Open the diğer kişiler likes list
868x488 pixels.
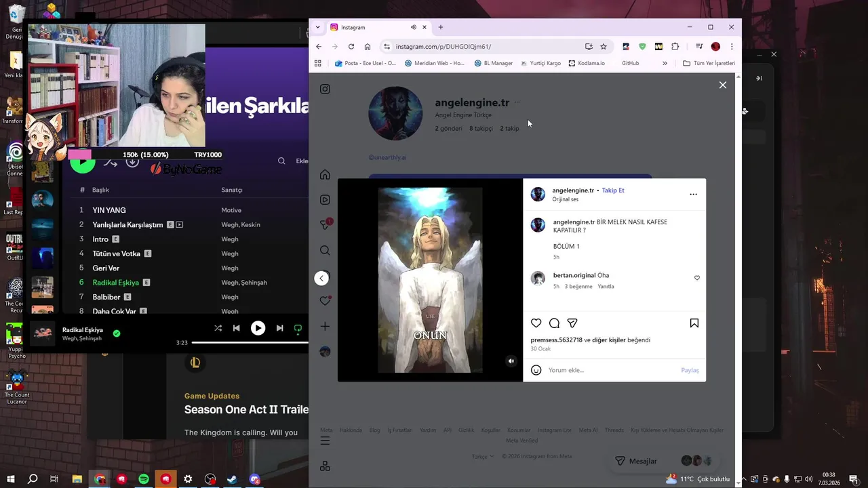pos(609,340)
